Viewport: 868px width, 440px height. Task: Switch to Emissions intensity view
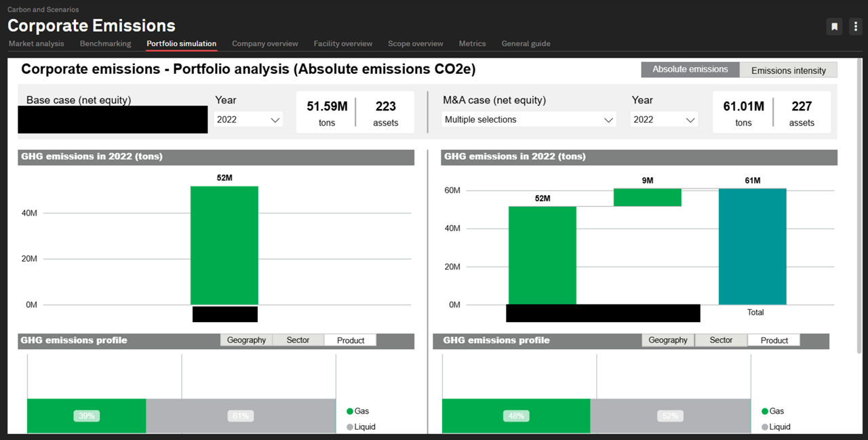[x=789, y=70]
